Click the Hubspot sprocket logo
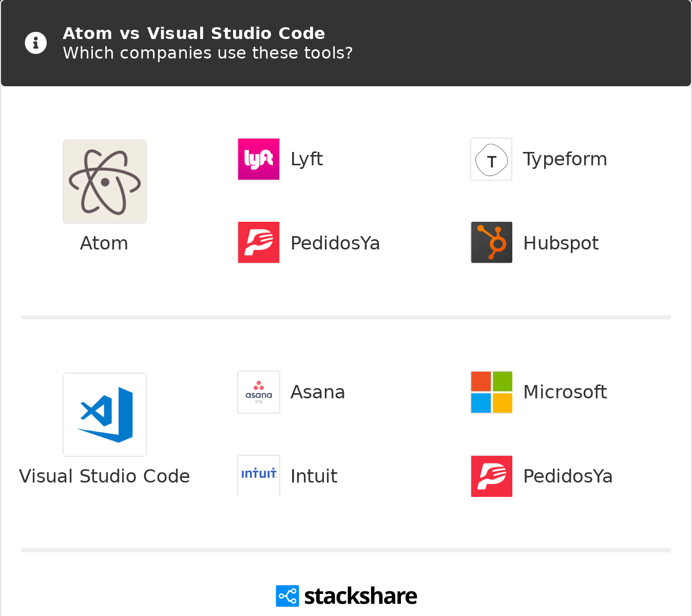 click(491, 242)
